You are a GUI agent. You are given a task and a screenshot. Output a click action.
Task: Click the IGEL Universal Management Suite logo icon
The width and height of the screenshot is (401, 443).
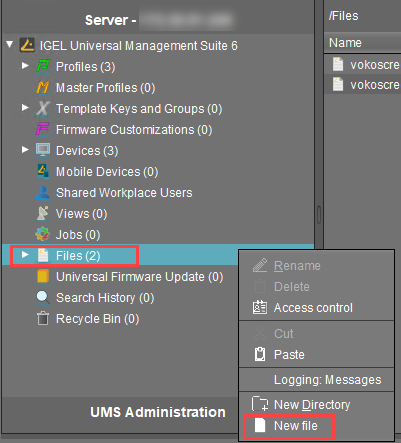27,45
